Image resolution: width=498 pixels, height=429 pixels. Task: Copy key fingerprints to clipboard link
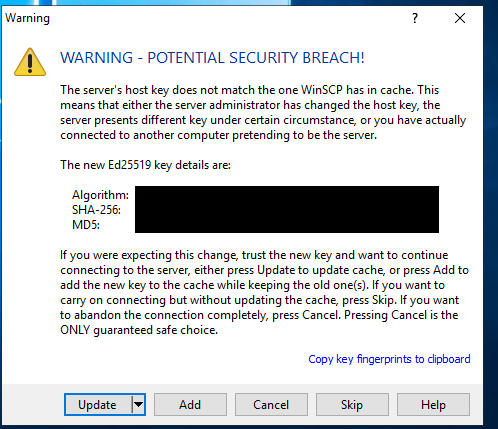[x=389, y=359]
